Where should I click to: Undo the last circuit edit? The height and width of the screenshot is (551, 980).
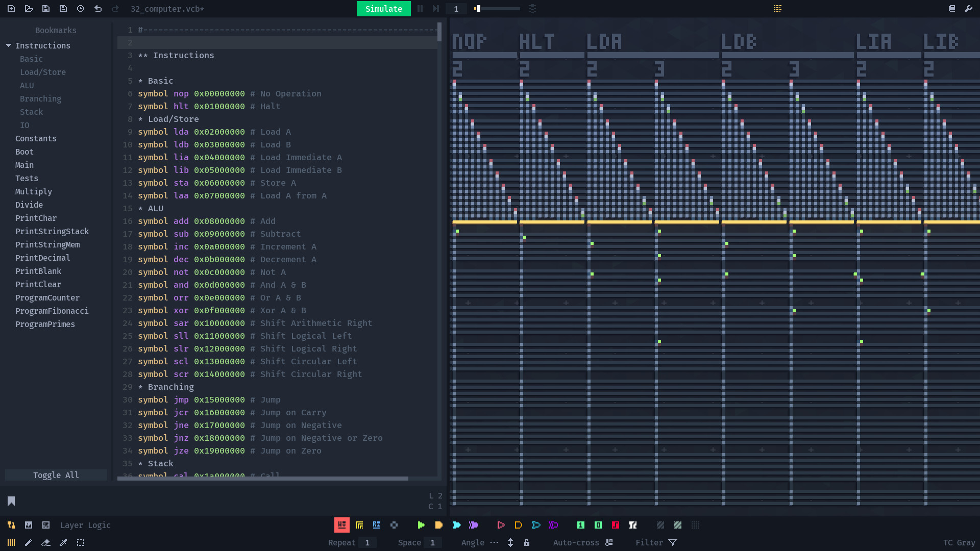[x=98, y=9]
